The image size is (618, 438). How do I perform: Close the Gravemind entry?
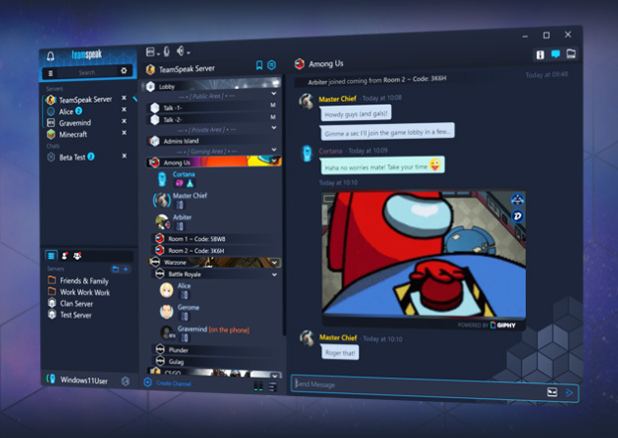(124, 121)
